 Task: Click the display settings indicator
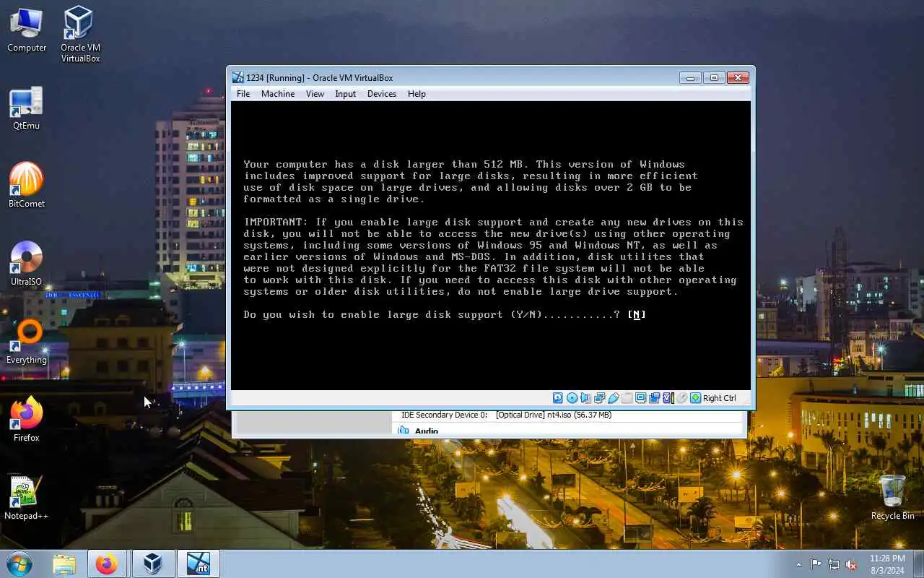640,398
